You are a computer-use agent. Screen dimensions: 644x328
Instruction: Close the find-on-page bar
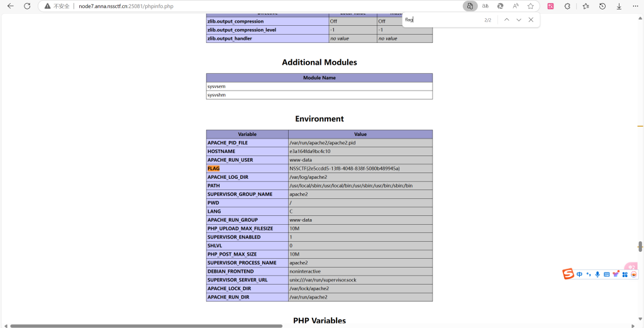pos(531,20)
